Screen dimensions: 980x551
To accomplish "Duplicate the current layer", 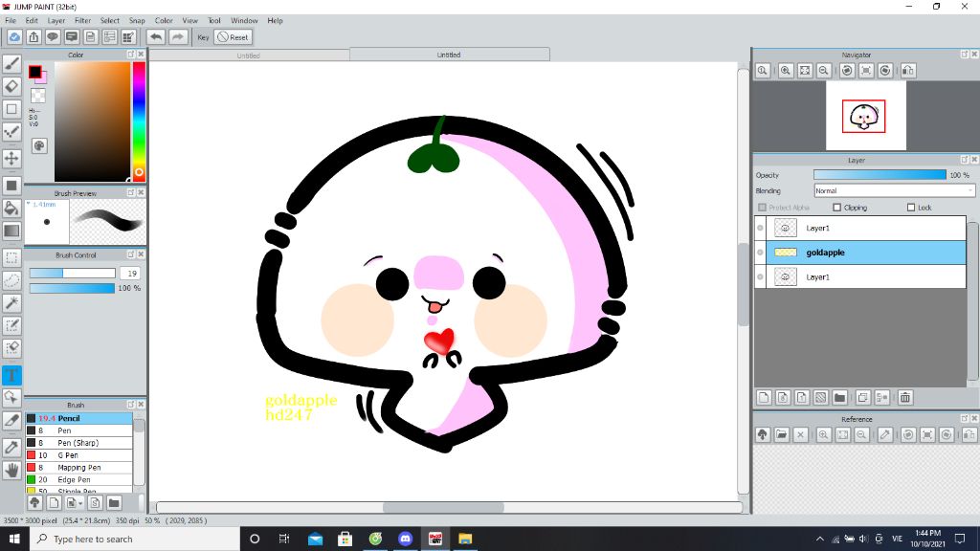I will pos(863,397).
